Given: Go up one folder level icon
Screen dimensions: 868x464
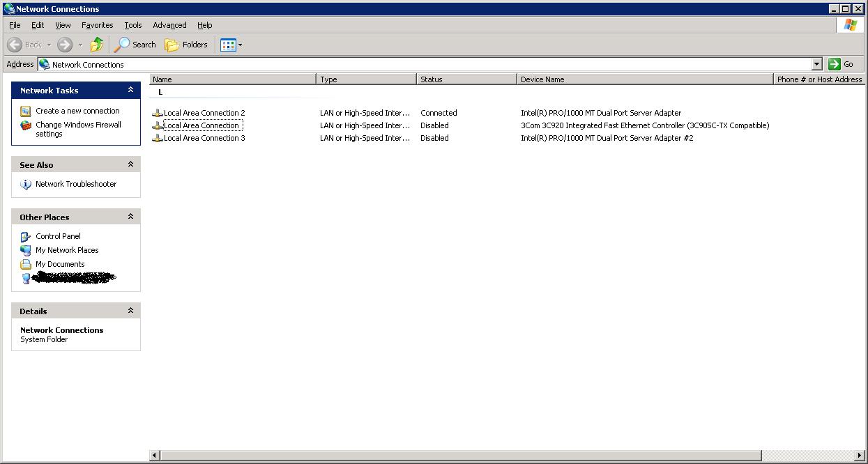Looking at the screenshot, I should click(x=97, y=45).
